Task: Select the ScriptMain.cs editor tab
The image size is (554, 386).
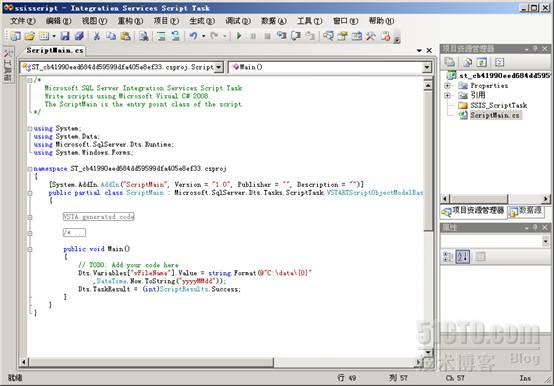Action: point(55,51)
